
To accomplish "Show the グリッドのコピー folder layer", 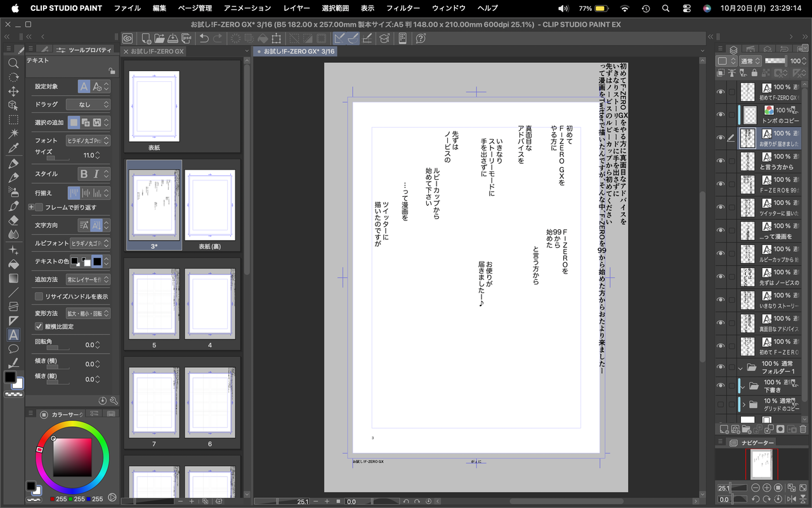I will pyautogui.click(x=721, y=404).
